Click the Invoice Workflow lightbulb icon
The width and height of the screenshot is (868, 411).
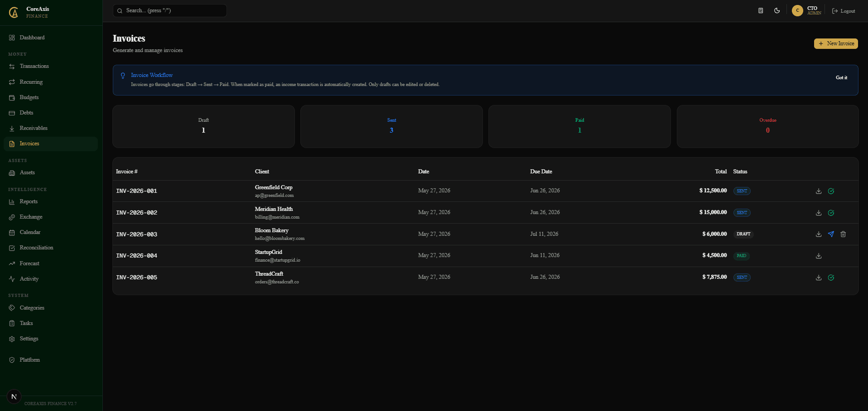[123, 76]
